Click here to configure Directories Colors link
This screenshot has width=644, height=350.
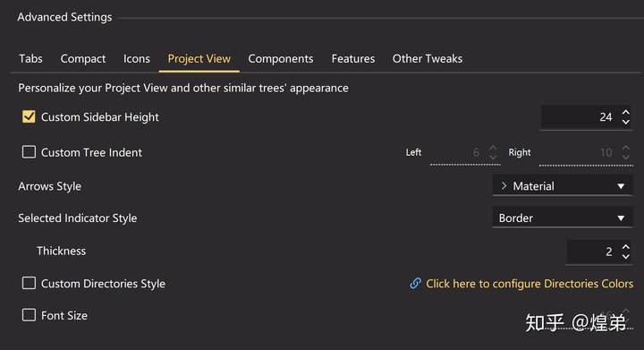[530, 284]
